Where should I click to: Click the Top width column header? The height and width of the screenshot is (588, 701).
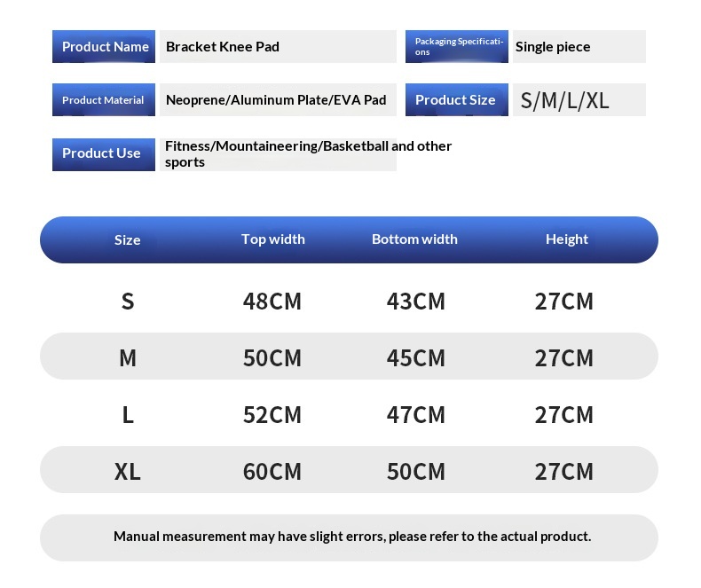pos(273,239)
